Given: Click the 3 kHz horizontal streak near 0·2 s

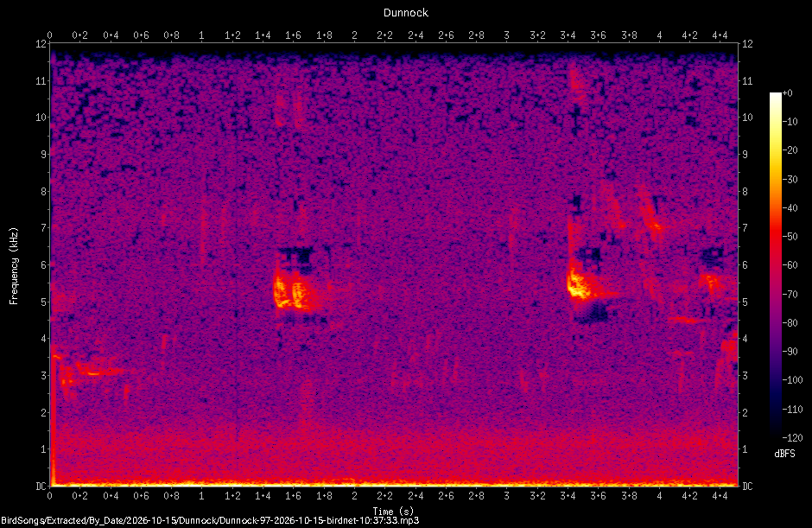Looking at the screenshot, I should [x=101, y=371].
